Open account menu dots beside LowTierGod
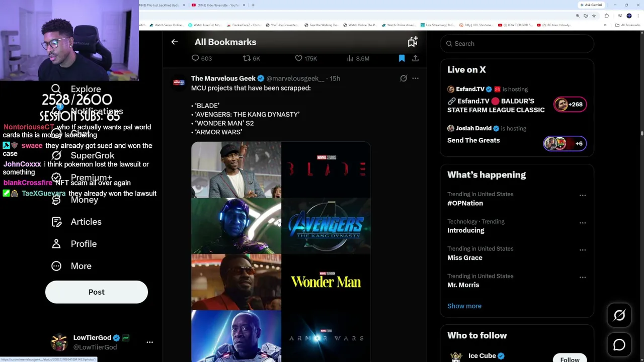 (149, 342)
